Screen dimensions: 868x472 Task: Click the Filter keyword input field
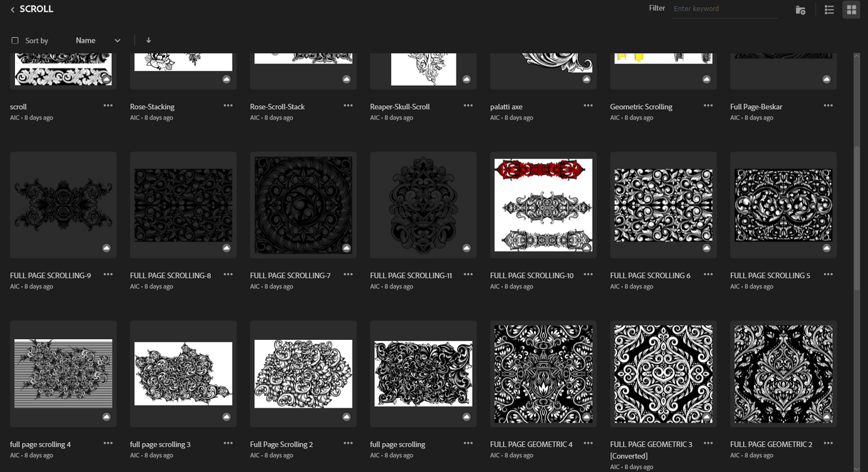coord(724,9)
